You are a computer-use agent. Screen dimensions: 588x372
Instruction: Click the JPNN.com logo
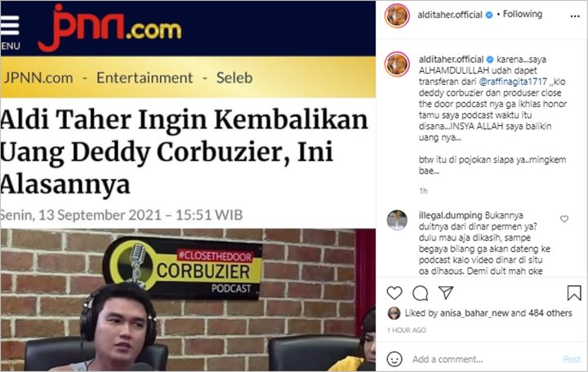(109, 28)
